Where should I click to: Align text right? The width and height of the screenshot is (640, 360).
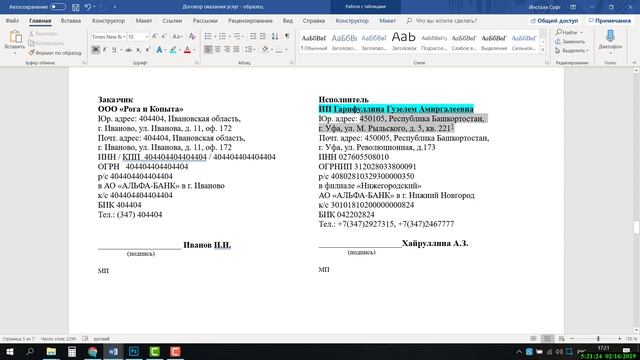pos(227,49)
